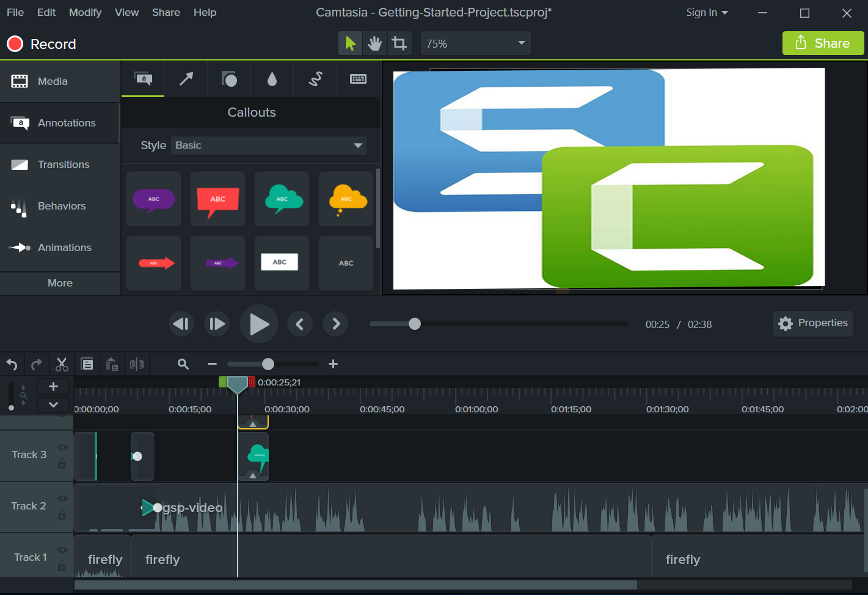Split the clip at the playhead
The height and width of the screenshot is (595, 868).
137,365
